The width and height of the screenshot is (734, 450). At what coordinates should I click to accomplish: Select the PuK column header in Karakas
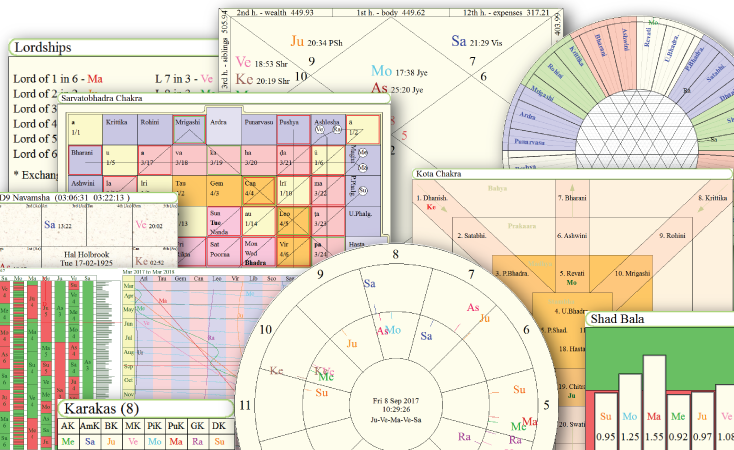(176, 426)
